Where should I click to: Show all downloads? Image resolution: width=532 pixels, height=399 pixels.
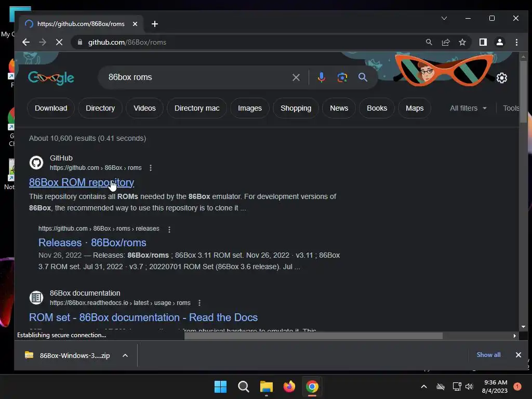point(488,354)
